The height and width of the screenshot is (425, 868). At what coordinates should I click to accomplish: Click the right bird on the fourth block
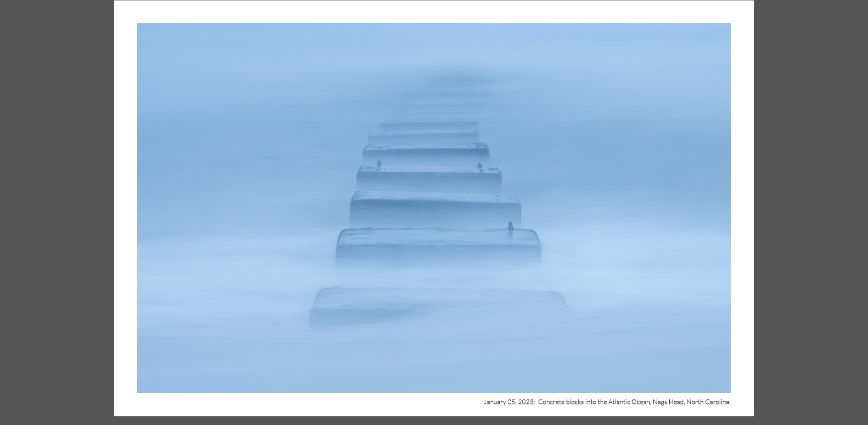click(x=480, y=167)
